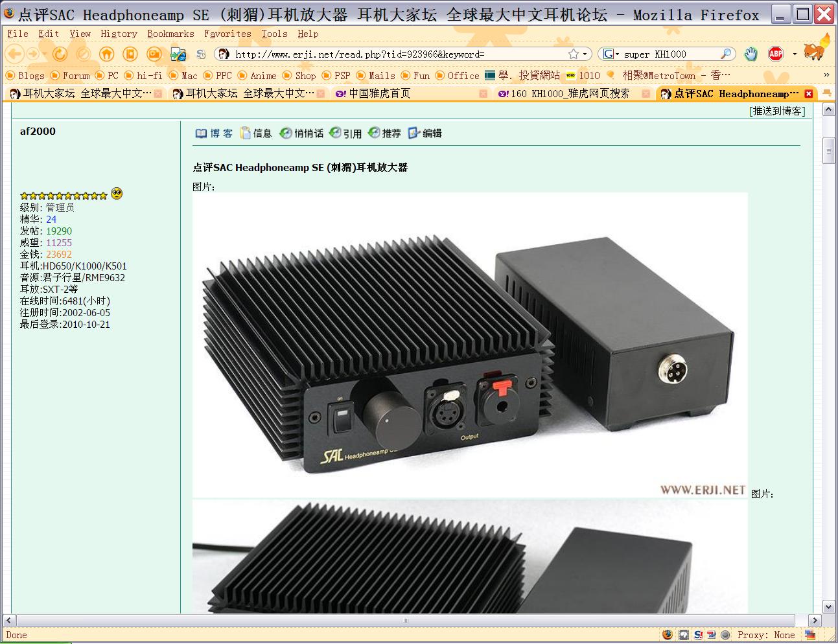838x644 pixels.
Task: Open the History menu
Action: (119, 34)
